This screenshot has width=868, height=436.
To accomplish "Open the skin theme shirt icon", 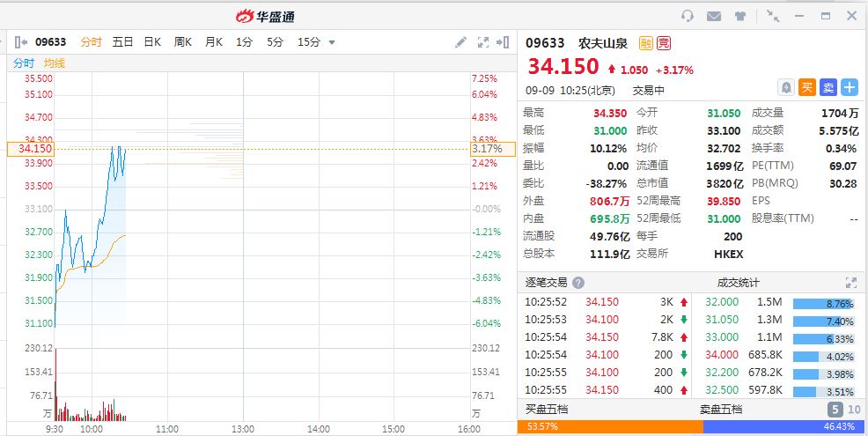I will [740, 16].
